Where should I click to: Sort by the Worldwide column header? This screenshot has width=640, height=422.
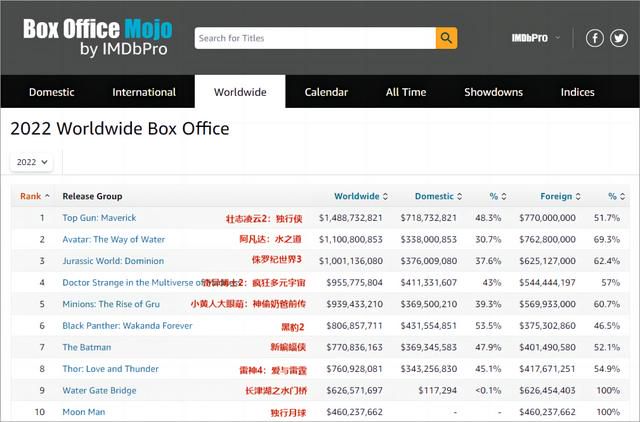tap(361, 196)
